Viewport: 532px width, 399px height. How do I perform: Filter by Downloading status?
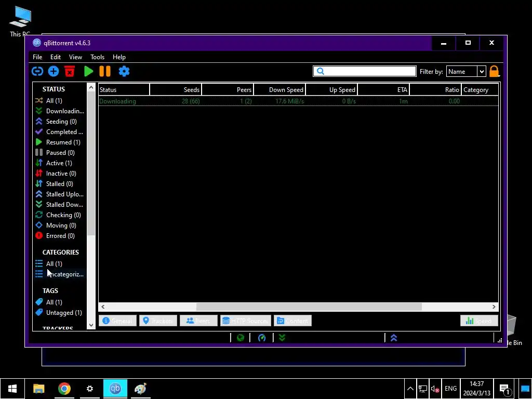coord(60,111)
